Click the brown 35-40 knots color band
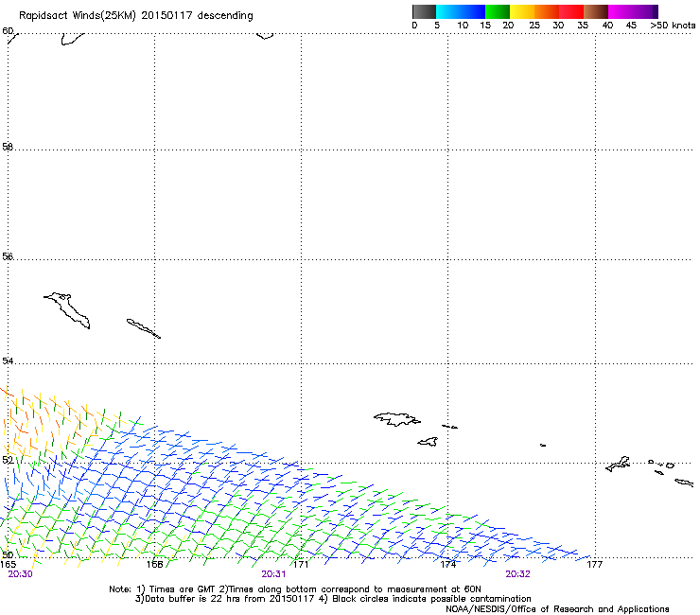The width and height of the screenshot is (700, 615). (x=596, y=11)
